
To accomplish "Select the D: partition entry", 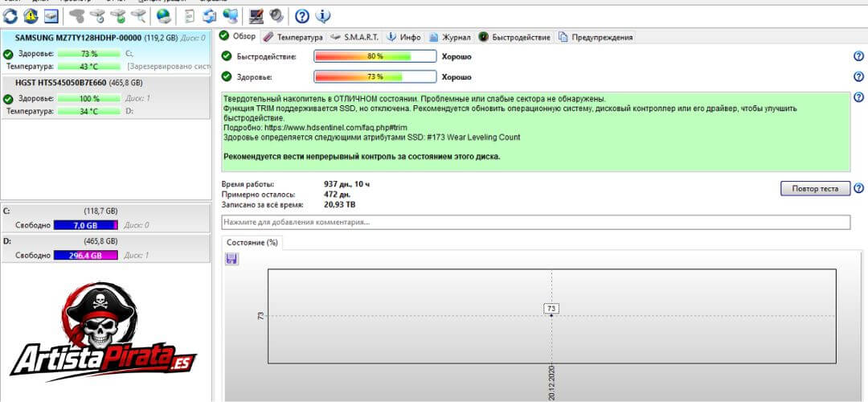I will coord(106,248).
